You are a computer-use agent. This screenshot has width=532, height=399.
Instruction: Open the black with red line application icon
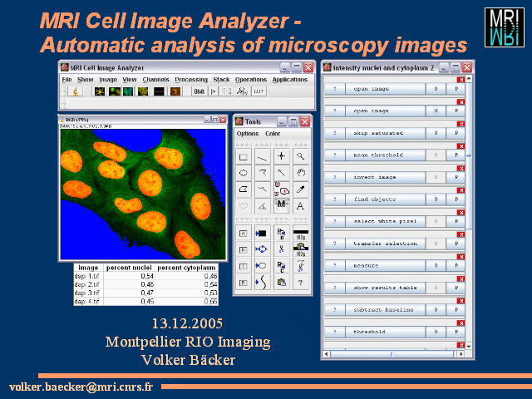coord(159,91)
